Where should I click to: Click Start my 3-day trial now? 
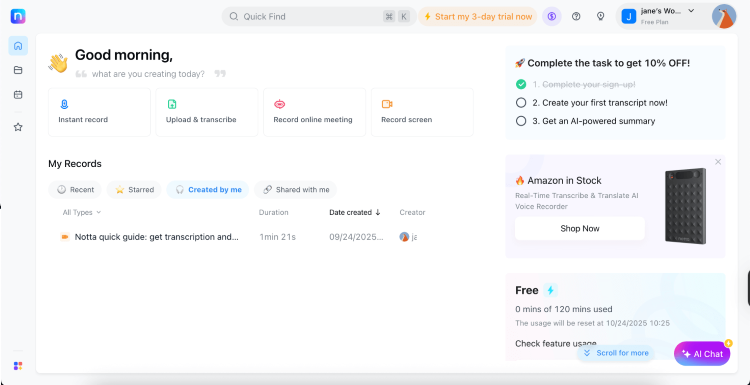pos(478,17)
